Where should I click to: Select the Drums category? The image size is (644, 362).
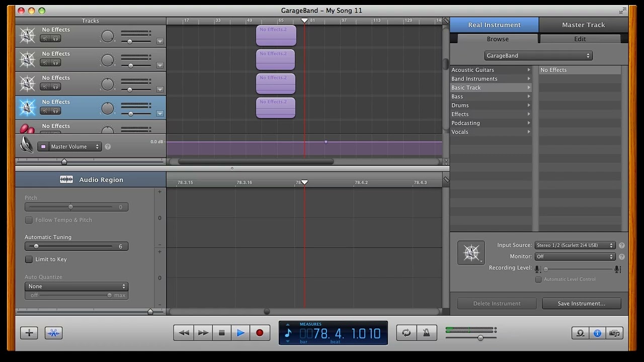pos(491,105)
